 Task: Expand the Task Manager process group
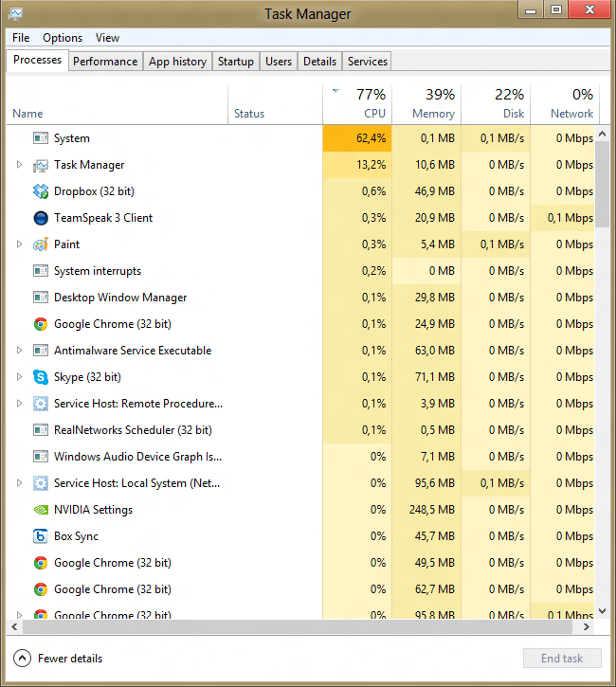point(19,165)
